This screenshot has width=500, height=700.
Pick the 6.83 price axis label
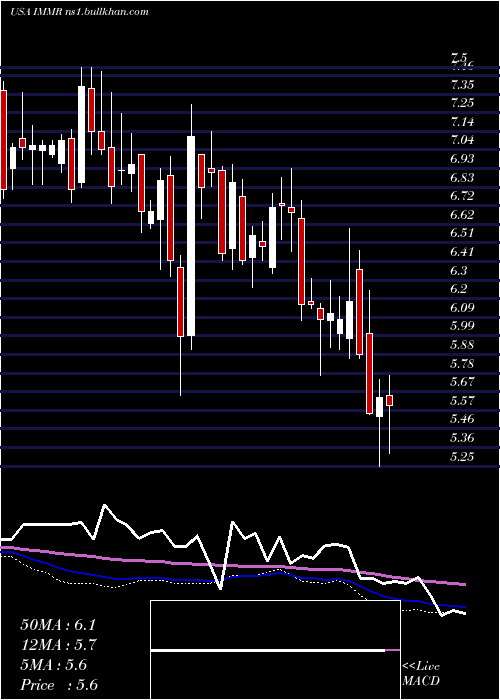click(x=462, y=178)
